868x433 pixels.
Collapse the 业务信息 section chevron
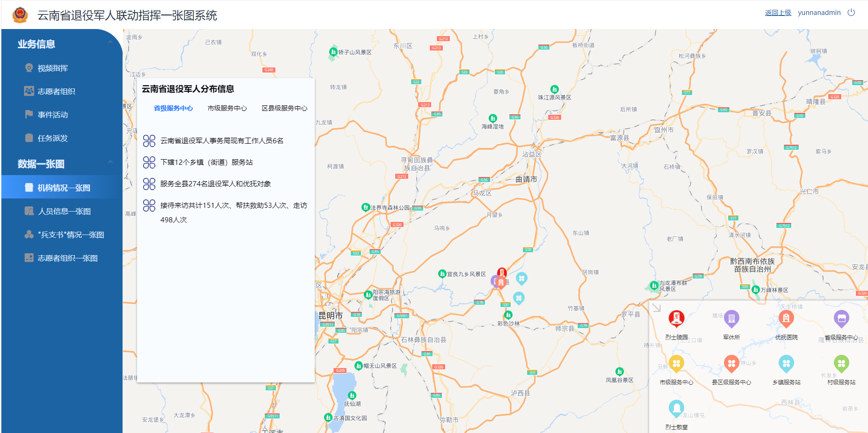110,42
